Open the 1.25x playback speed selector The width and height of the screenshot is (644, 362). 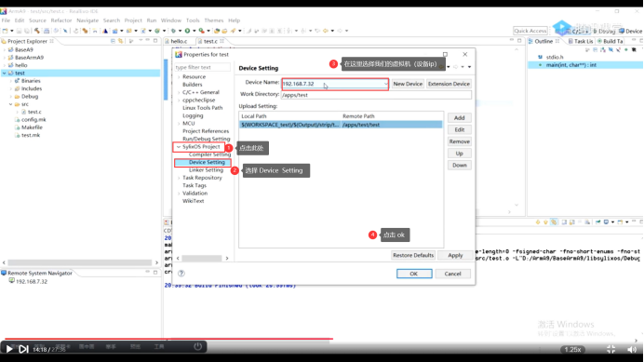[572, 349]
